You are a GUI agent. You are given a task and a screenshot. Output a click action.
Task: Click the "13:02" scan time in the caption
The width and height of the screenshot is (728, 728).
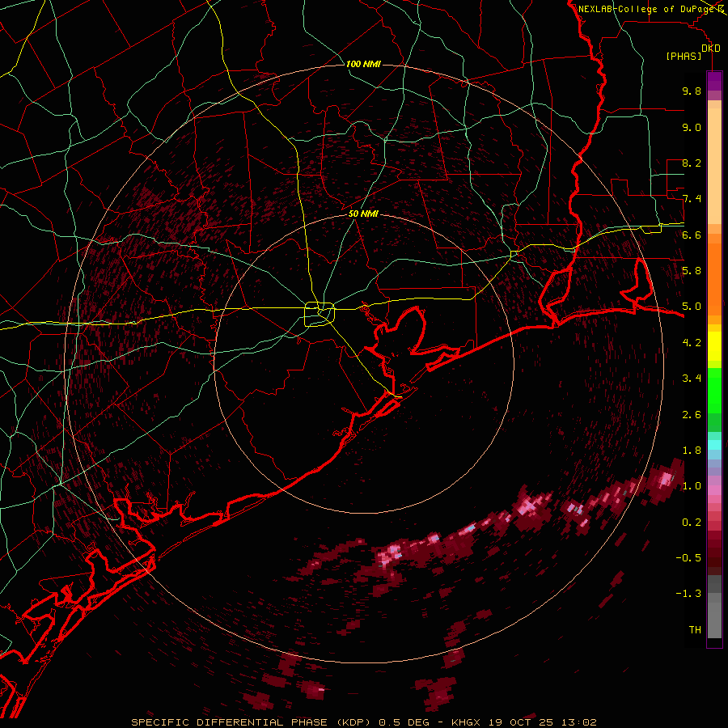(578, 722)
